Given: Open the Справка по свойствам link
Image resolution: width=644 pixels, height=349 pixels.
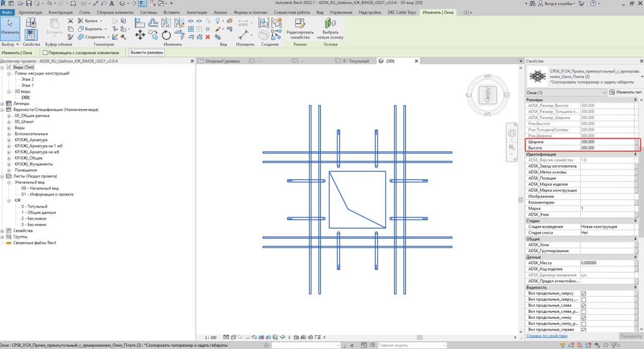Looking at the screenshot, I should click(x=547, y=336).
